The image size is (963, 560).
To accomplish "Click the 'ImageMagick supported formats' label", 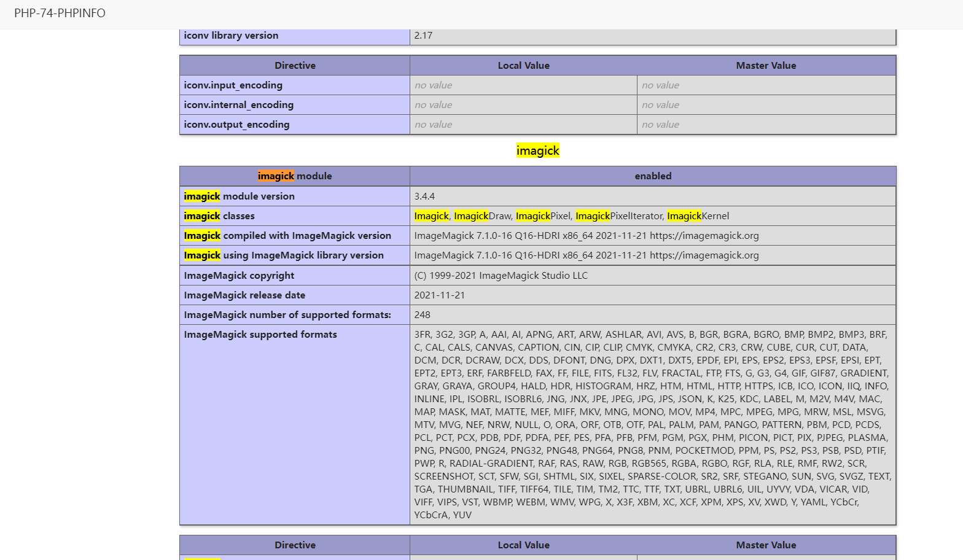I will click(260, 335).
